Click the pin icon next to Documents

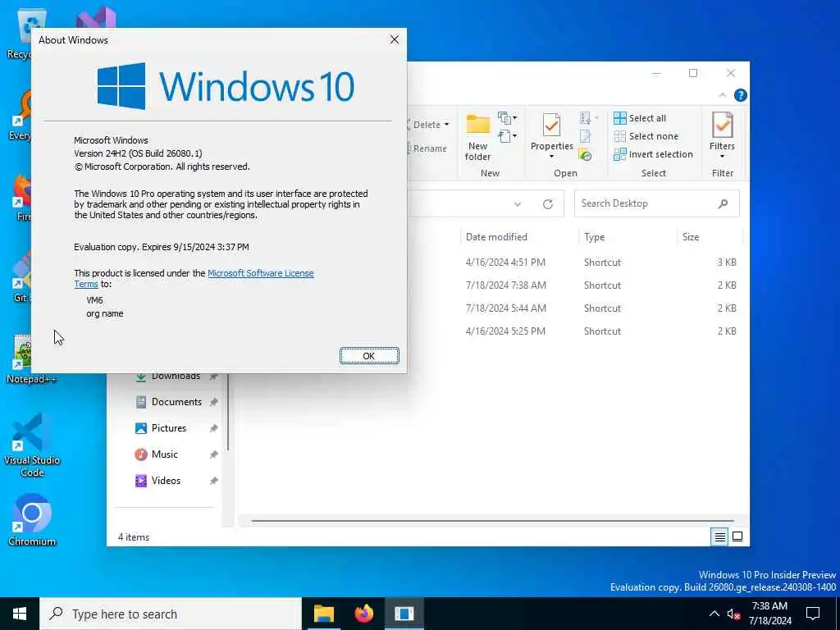click(214, 402)
